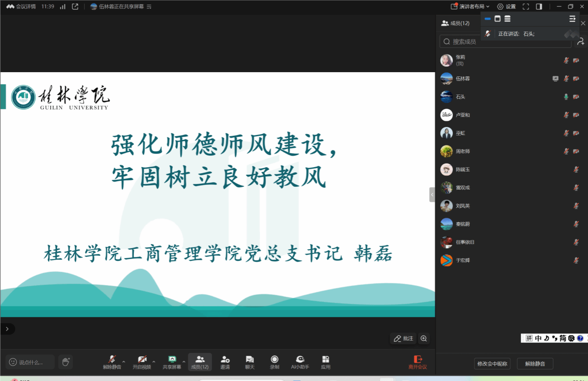
Task: Start recording with the 录制 icon
Action: coord(274,362)
